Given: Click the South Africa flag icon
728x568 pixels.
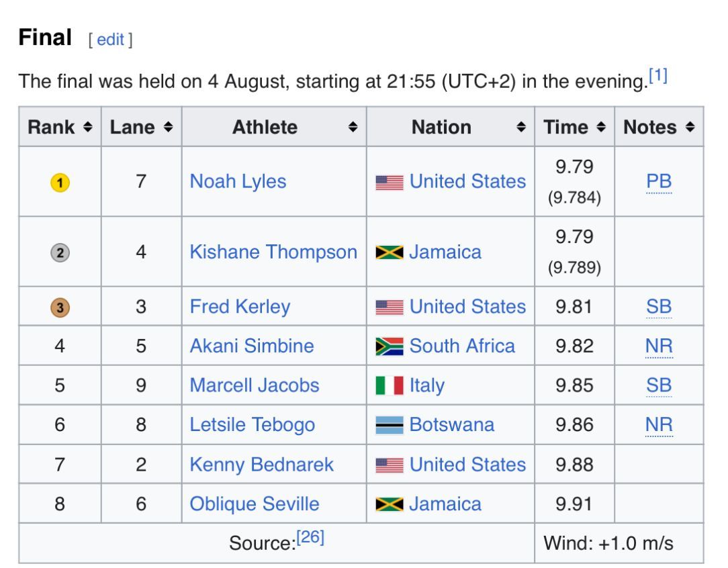Looking at the screenshot, I should [x=390, y=346].
